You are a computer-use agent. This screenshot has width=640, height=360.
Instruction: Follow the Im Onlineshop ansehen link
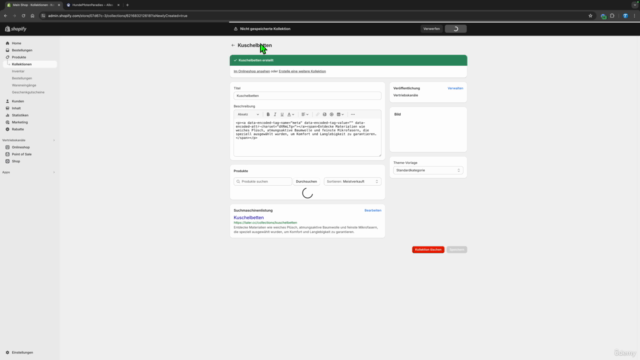pyautogui.click(x=251, y=71)
